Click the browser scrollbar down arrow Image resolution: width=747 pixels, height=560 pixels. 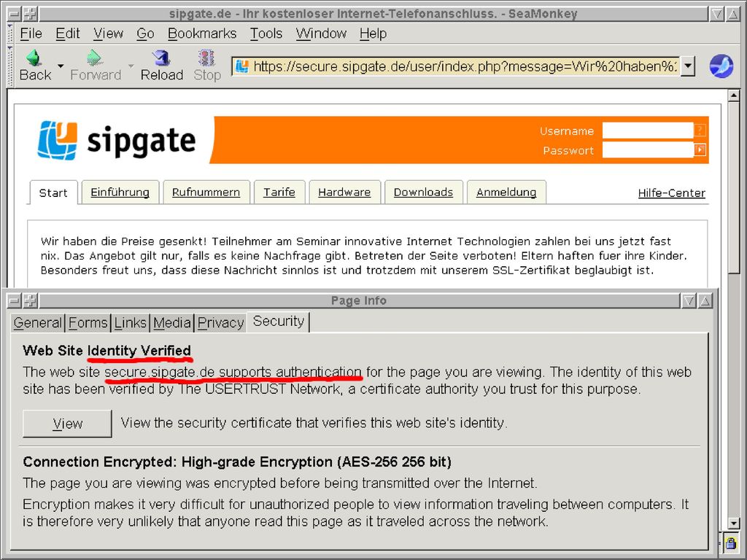pos(734,523)
